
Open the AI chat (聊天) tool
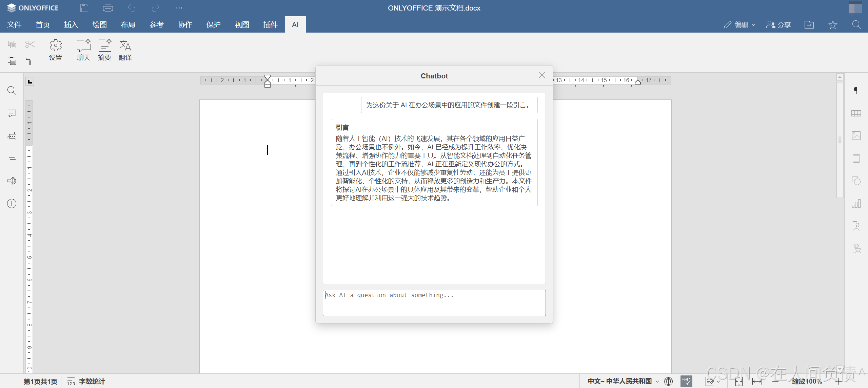click(83, 50)
